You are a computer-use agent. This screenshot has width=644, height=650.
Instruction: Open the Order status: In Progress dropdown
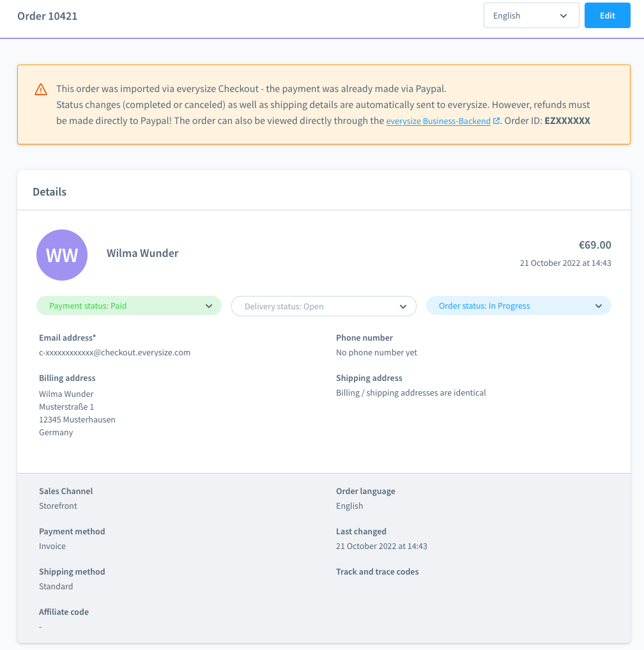click(x=518, y=306)
